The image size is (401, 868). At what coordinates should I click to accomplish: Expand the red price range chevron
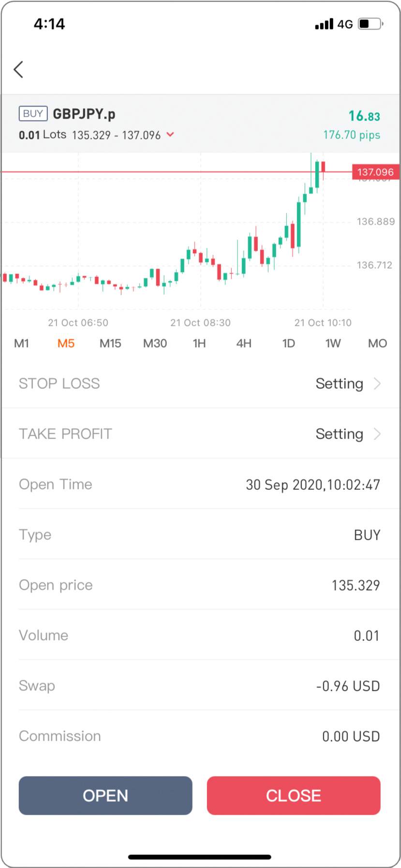click(170, 135)
